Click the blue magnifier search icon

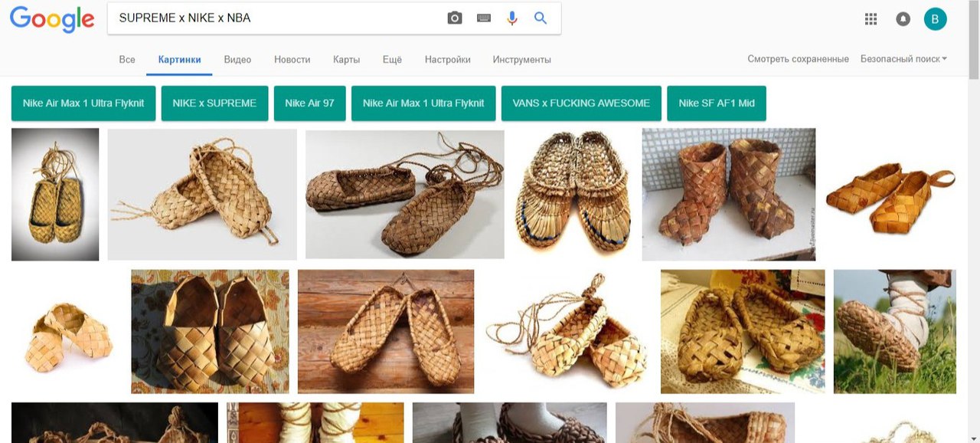(541, 18)
